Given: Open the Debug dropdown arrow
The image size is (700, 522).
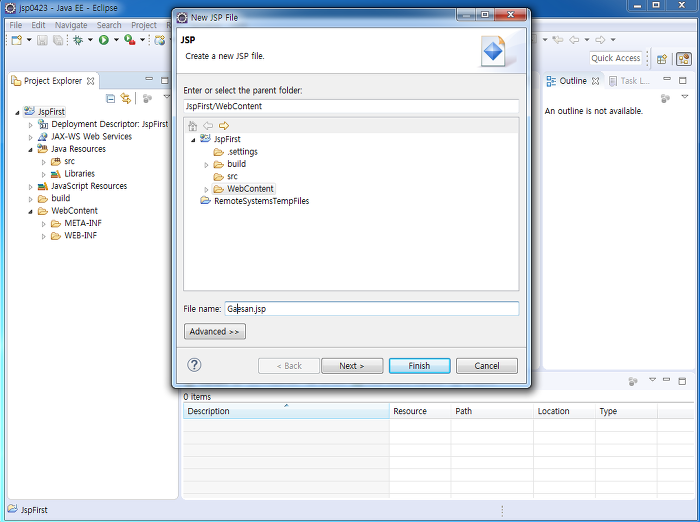Looking at the screenshot, I should 90,40.
